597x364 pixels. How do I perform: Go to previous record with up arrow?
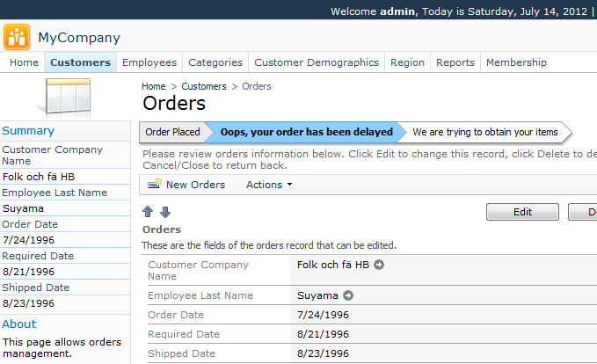coord(148,212)
